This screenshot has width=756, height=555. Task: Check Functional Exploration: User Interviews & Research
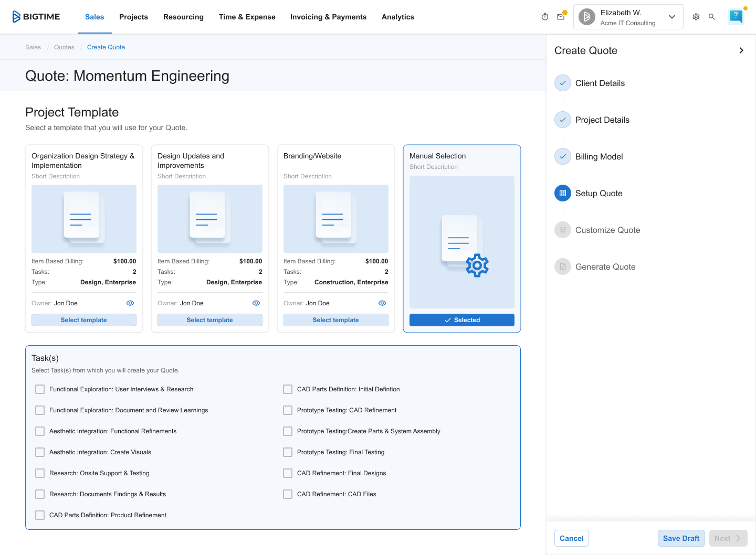point(40,389)
